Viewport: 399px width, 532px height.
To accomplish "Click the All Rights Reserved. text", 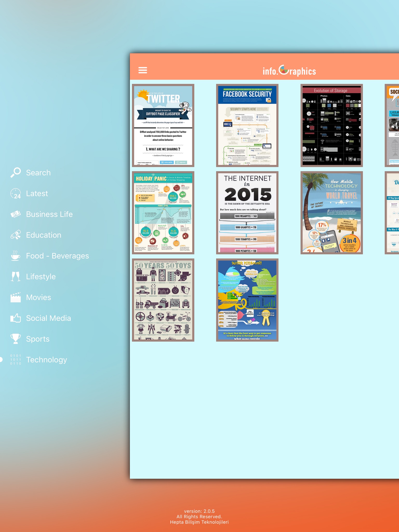I will click(x=199, y=517).
